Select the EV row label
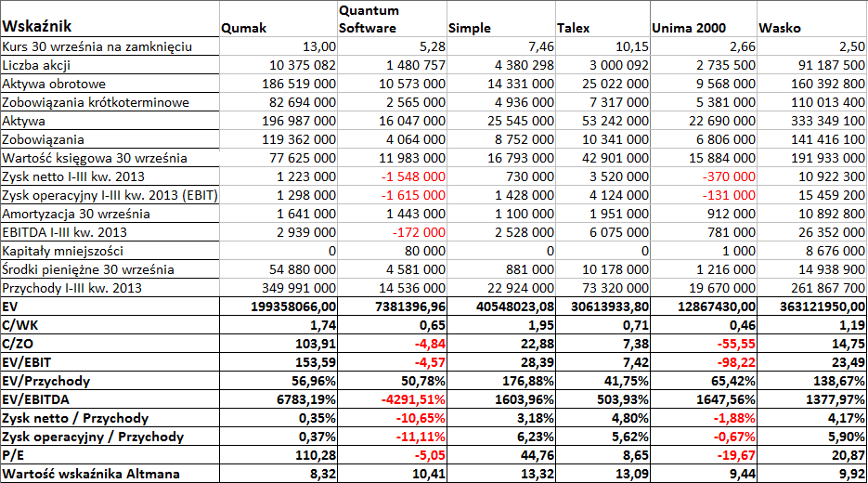This screenshot has height=483, width=868. (9, 307)
